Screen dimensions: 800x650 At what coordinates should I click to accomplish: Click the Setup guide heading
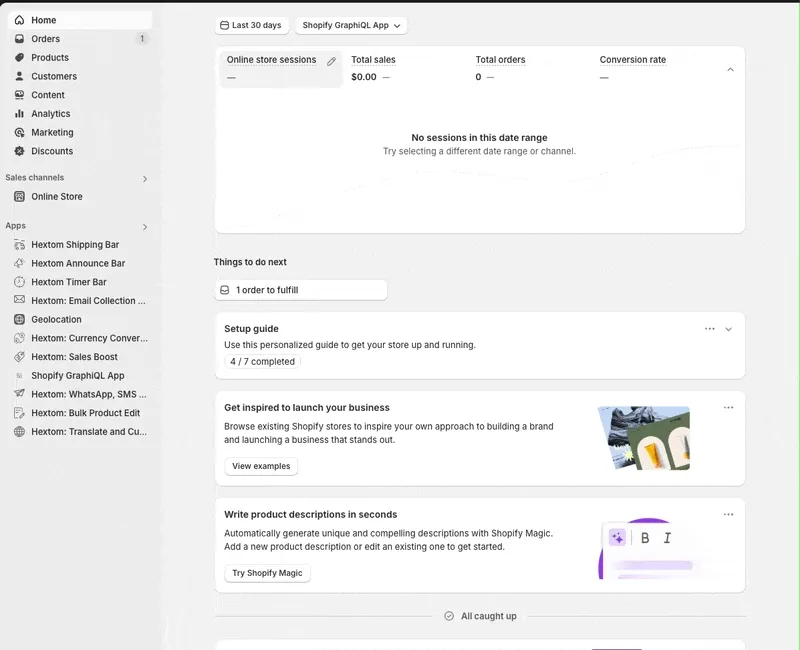[x=251, y=329]
